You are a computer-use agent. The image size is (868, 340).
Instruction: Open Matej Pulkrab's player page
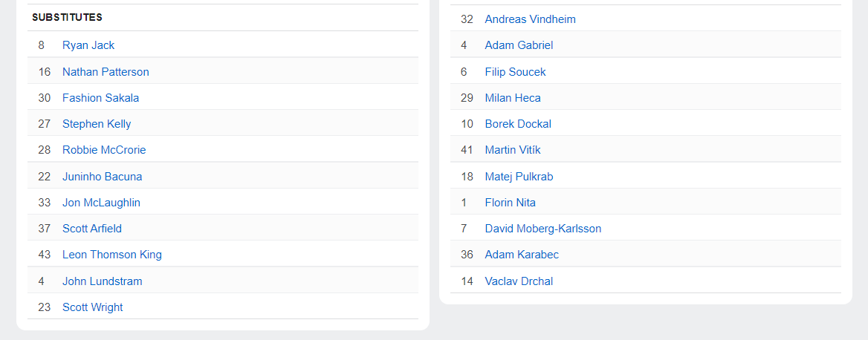point(519,177)
